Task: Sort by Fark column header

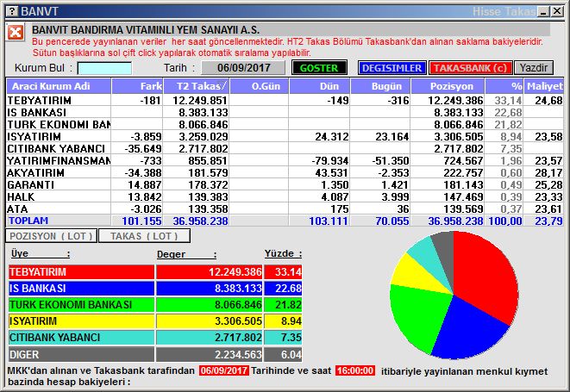Action: click(137, 86)
